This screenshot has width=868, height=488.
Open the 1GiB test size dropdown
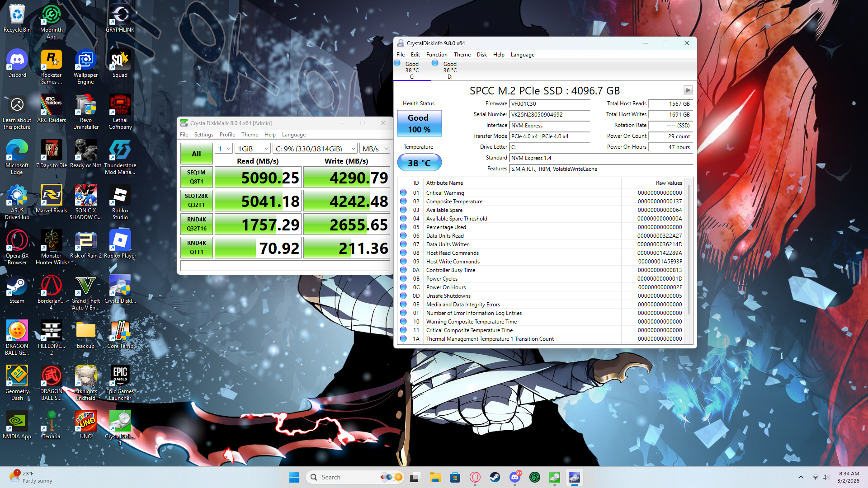[253, 149]
